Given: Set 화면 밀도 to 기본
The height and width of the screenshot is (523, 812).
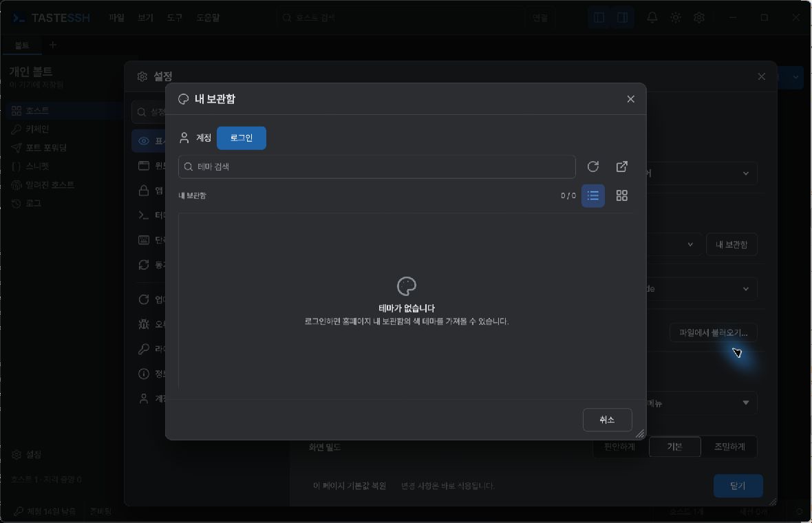Looking at the screenshot, I should [674, 447].
